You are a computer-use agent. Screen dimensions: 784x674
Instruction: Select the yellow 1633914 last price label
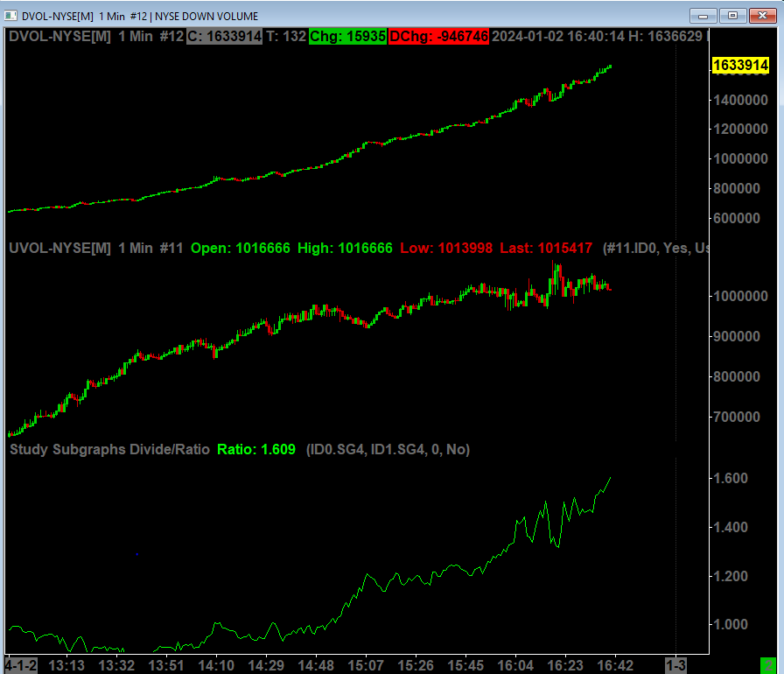point(740,65)
